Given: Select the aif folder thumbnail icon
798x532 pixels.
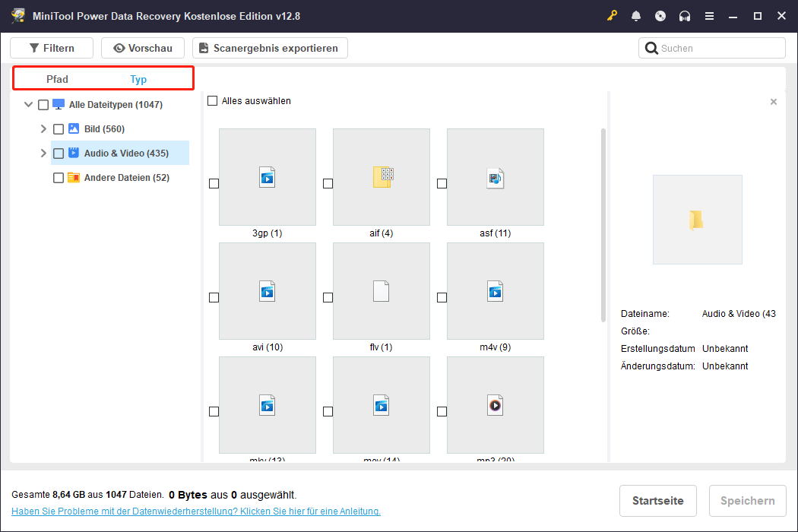Looking at the screenshot, I should pyautogui.click(x=382, y=177).
